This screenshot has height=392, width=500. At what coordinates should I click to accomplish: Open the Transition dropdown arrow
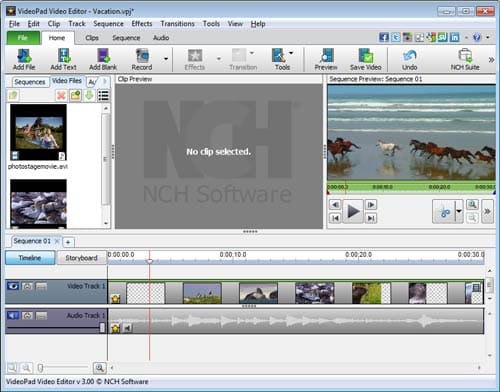pyautogui.click(x=252, y=53)
